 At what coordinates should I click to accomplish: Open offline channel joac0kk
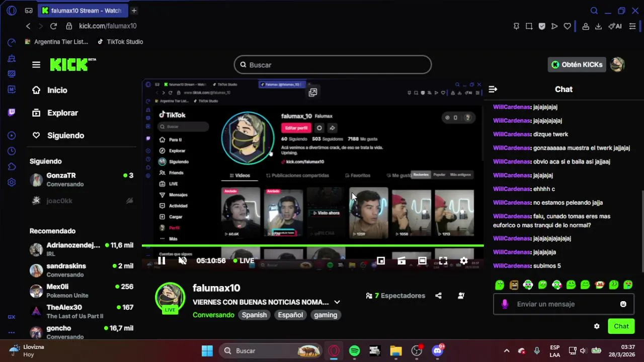[x=82, y=201]
